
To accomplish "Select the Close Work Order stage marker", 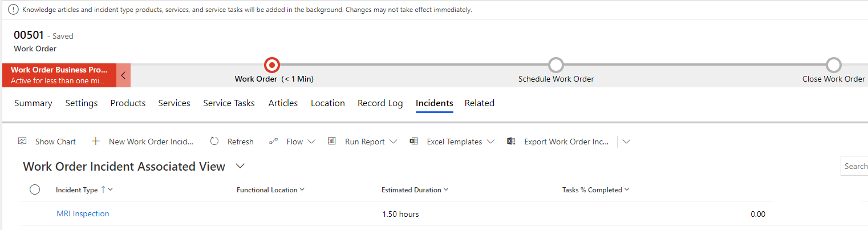I will [x=834, y=65].
